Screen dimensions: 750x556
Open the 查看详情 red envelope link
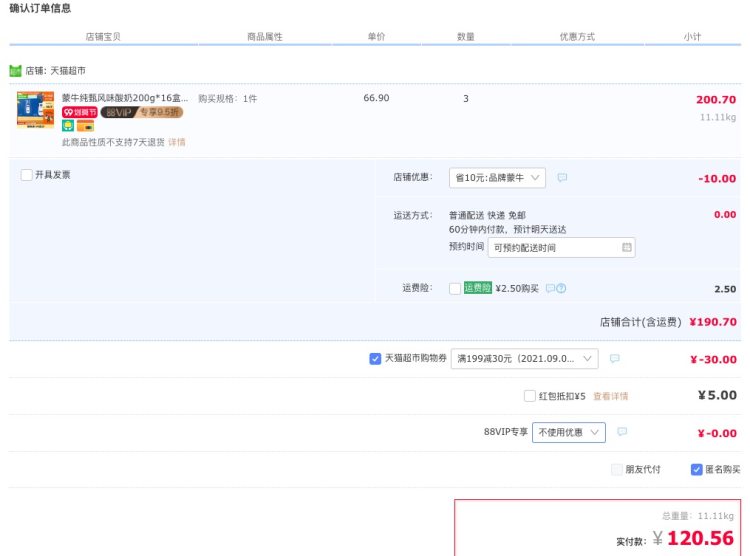click(611, 396)
